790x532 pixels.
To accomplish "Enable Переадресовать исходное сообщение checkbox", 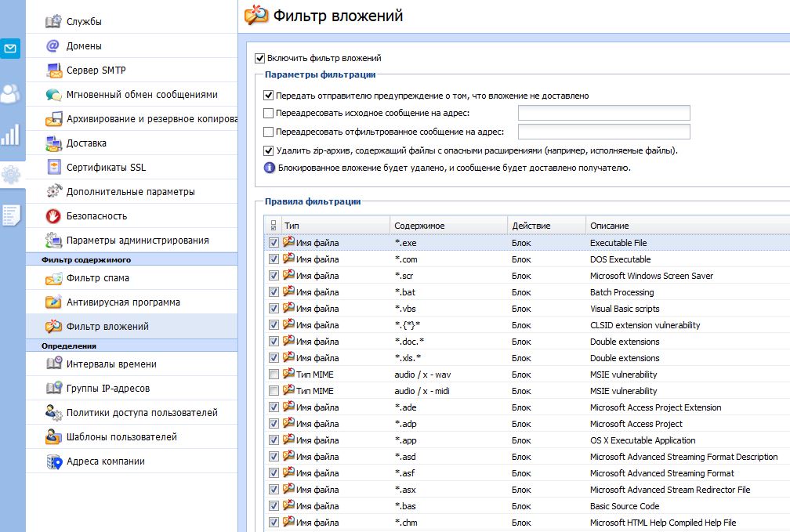I will (269, 113).
